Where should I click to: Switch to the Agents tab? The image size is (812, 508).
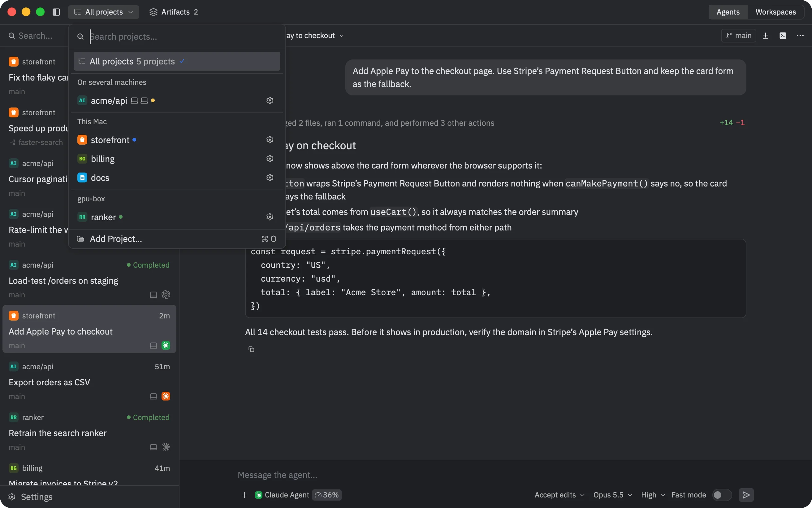point(728,12)
